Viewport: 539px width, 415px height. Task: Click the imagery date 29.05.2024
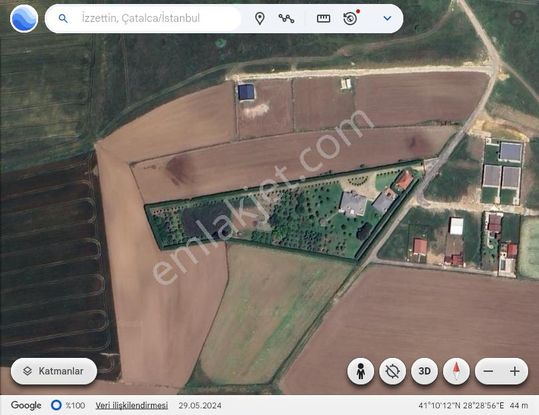coord(200,406)
